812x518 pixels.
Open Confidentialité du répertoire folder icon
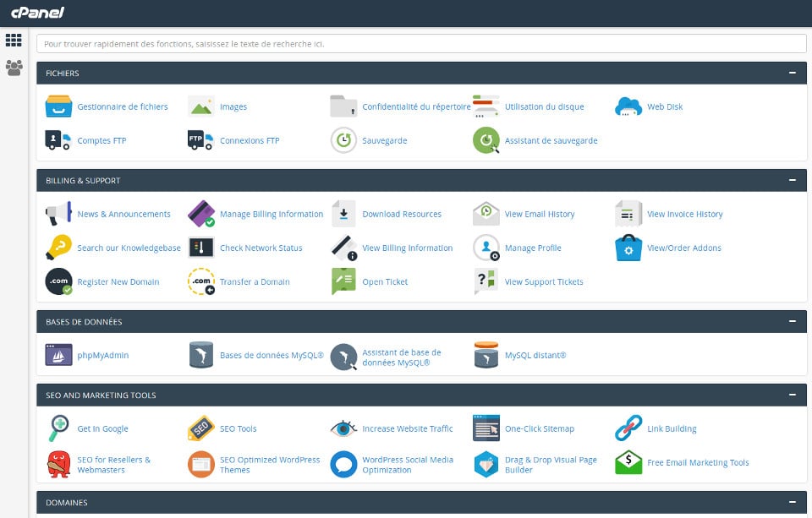click(x=343, y=106)
